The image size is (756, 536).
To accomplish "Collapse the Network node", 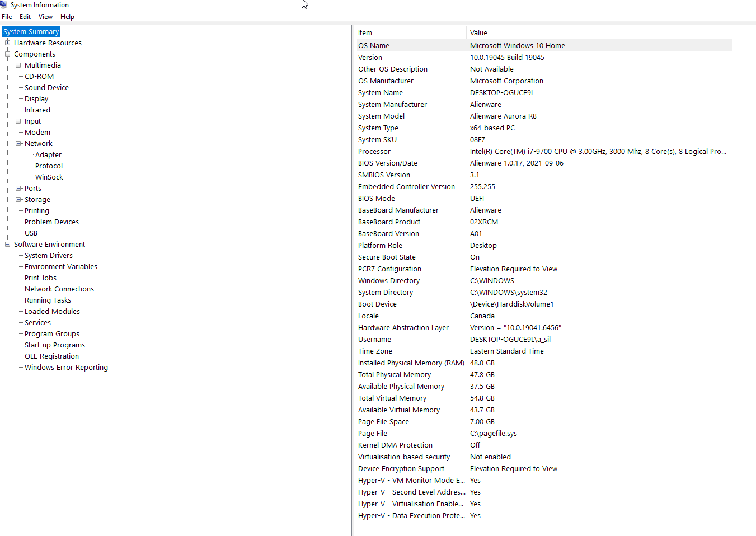I will coord(18,144).
